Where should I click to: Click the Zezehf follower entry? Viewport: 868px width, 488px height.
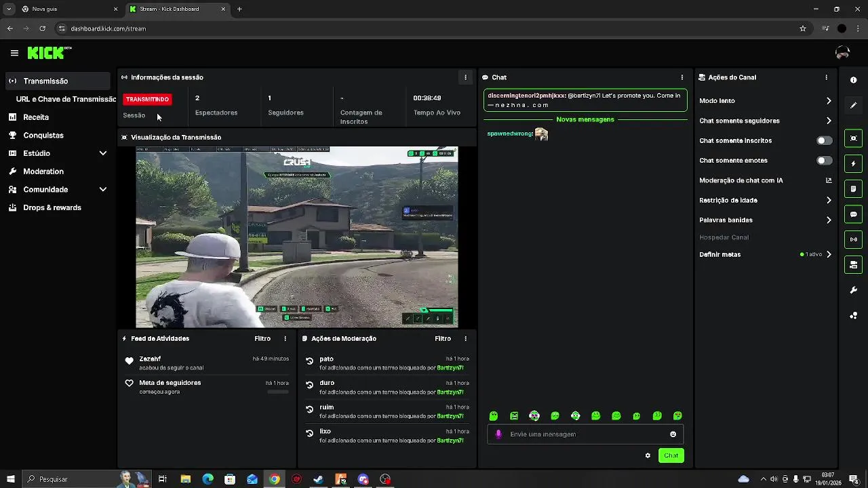tap(208, 363)
